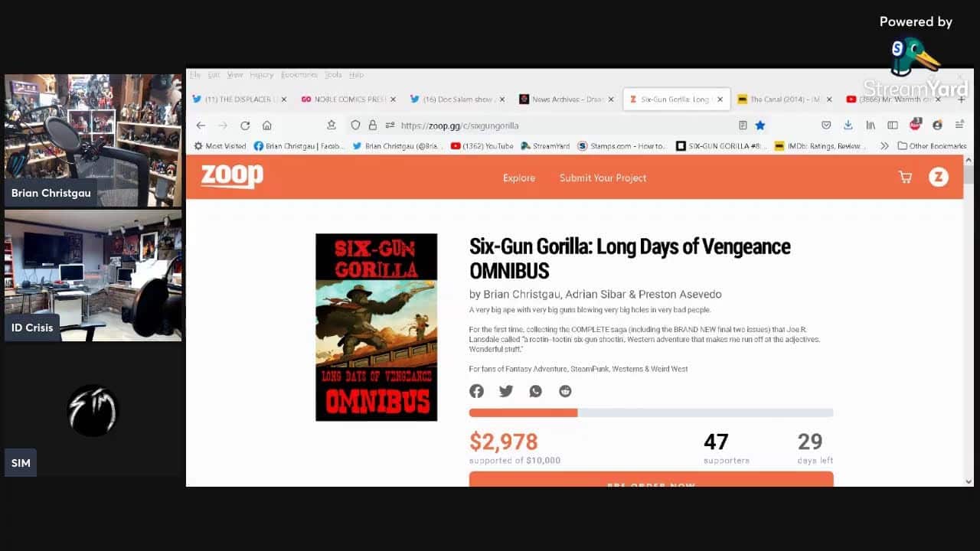Open the browser hamburger menu
Viewport: 980px width, 551px height.
(959, 125)
